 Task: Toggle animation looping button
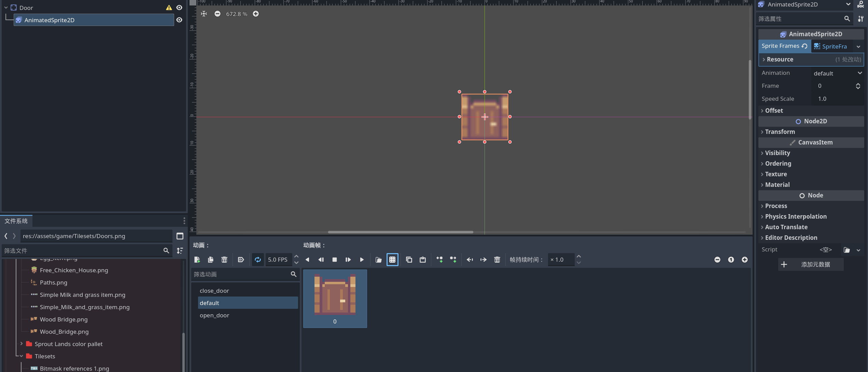[x=258, y=260]
